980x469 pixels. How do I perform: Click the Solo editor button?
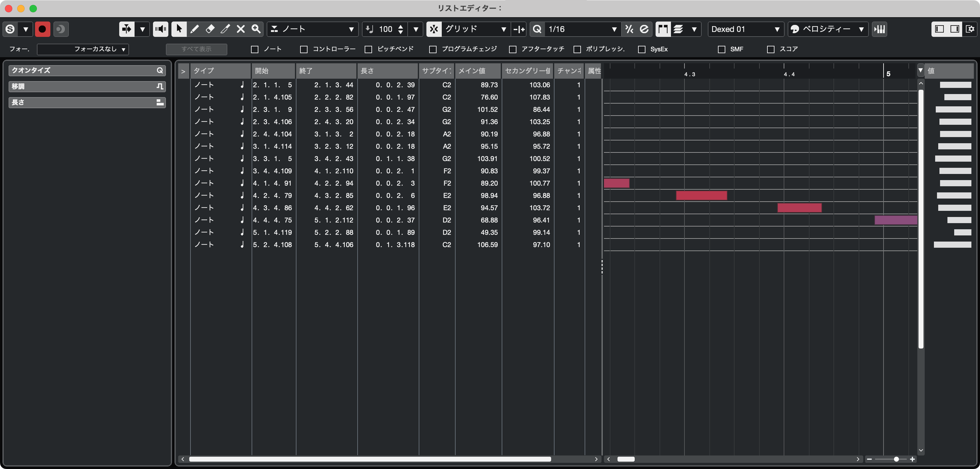[x=10, y=29]
